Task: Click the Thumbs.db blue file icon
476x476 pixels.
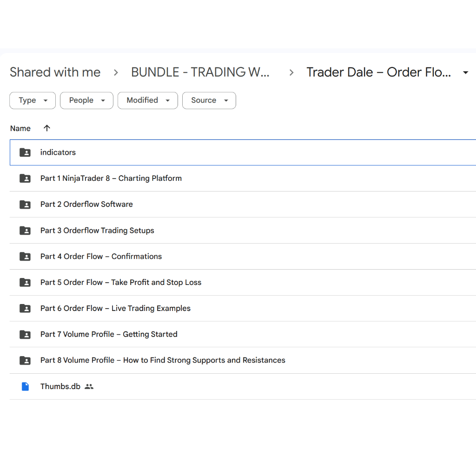Action: 25,386
